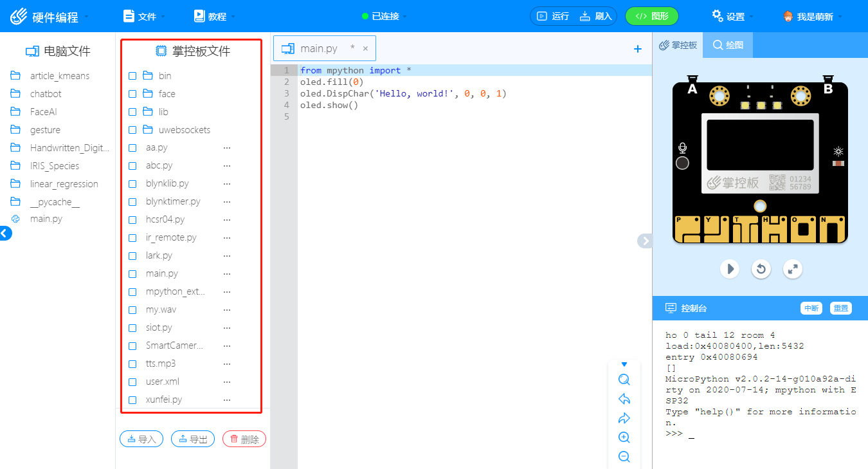The height and width of the screenshot is (469, 868).
Task: Select siot.py in board files
Action: pos(159,327)
